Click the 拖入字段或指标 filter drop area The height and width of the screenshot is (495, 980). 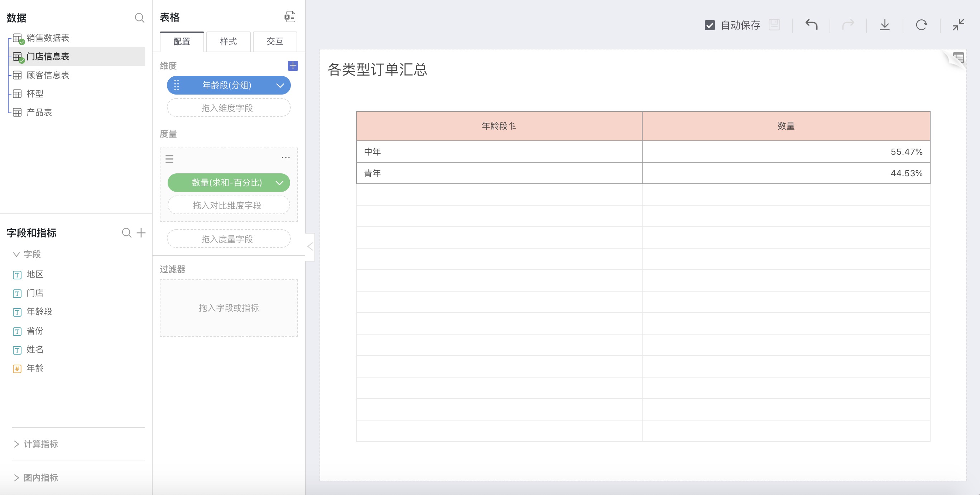(x=229, y=308)
